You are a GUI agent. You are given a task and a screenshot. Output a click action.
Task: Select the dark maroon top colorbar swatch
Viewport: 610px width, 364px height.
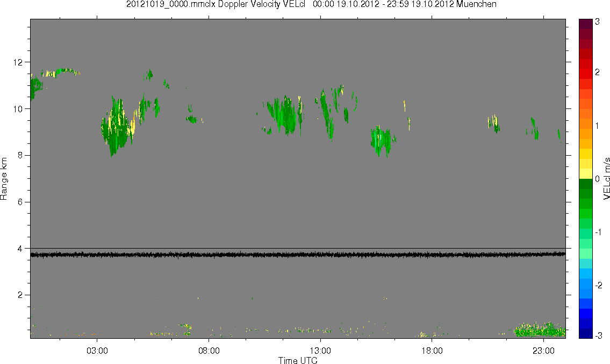pos(585,24)
